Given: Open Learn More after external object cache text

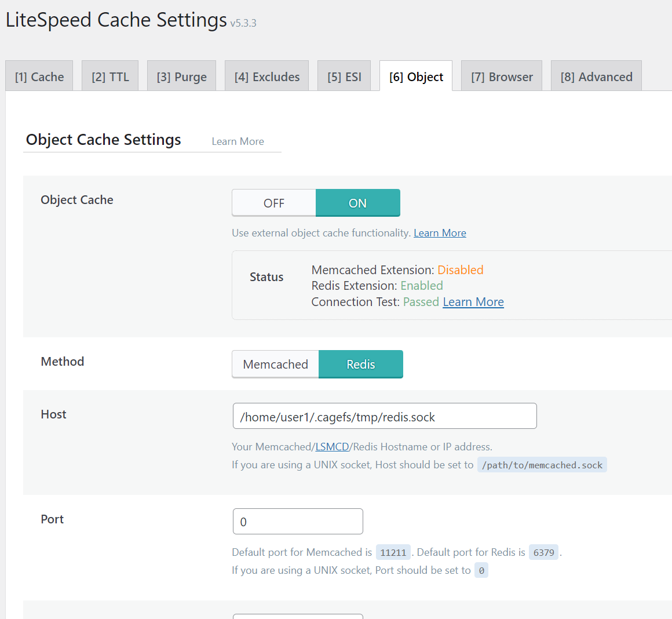Looking at the screenshot, I should [440, 233].
